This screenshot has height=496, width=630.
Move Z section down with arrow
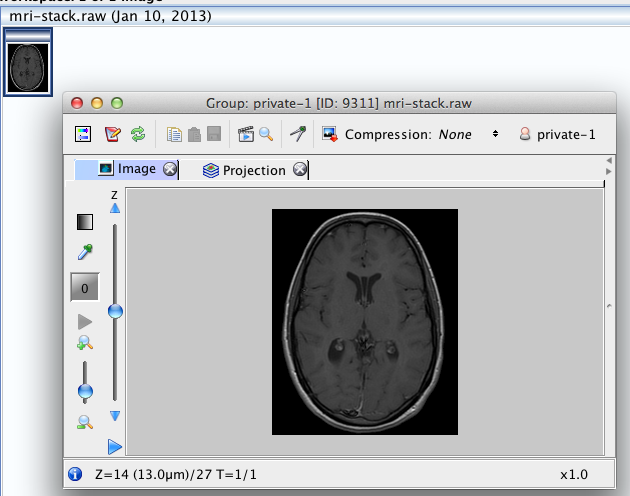pyautogui.click(x=115, y=416)
